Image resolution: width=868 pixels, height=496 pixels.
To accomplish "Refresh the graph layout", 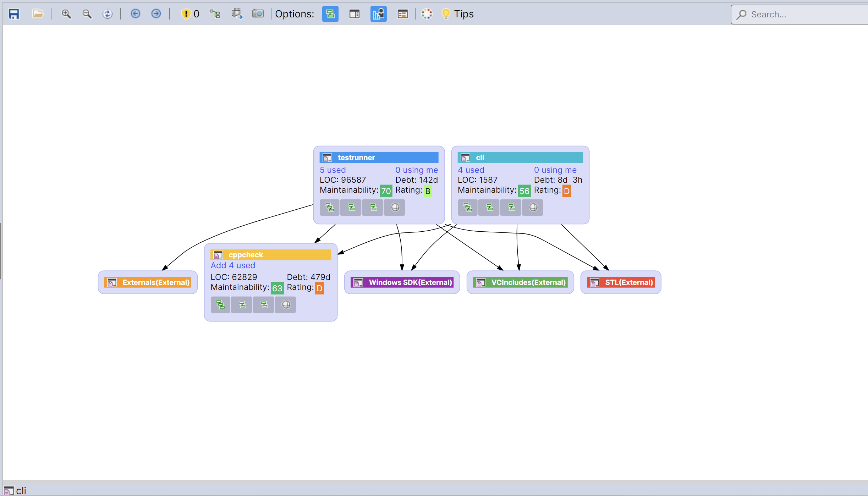I will point(108,13).
